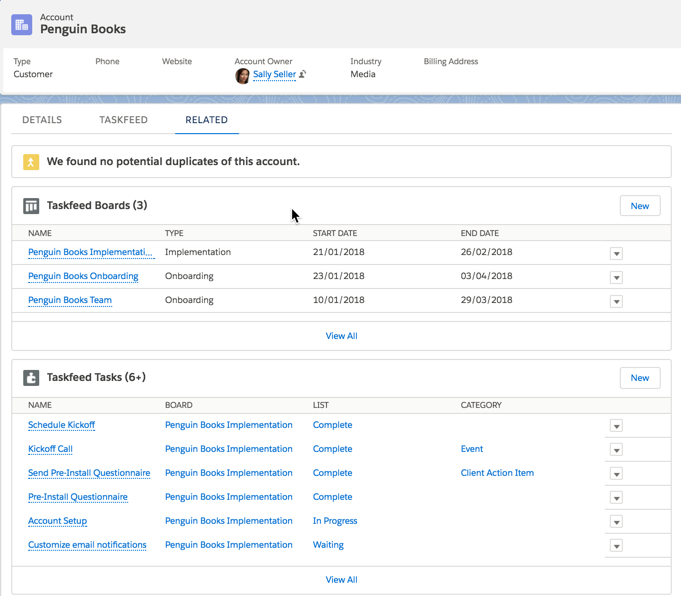Select the Related tab
Screen dimensions: 681x596
[206, 120]
